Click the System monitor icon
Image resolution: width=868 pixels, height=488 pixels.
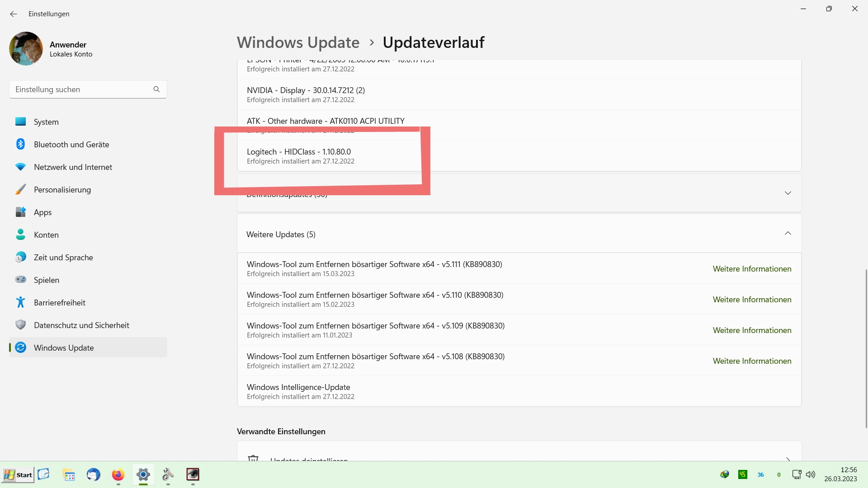click(20, 122)
